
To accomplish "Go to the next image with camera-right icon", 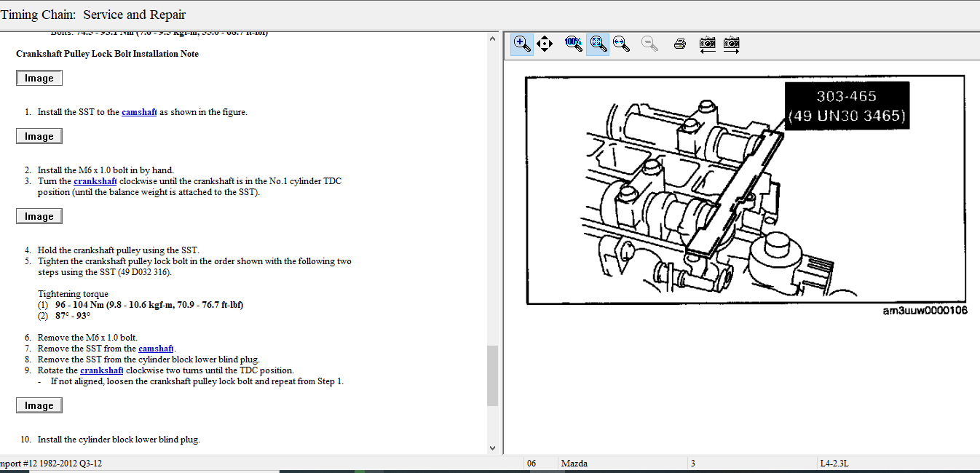I will click(732, 44).
